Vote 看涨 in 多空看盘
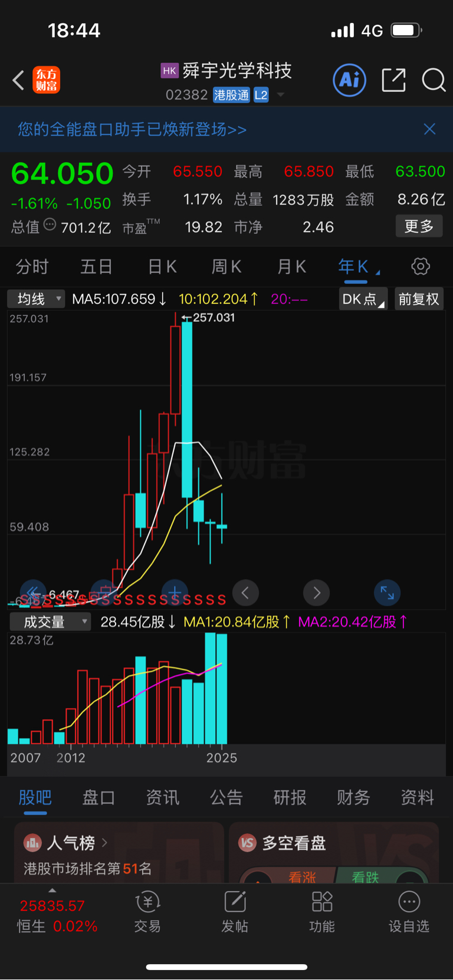This screenshot has height=980, width=453. [302, 876]
